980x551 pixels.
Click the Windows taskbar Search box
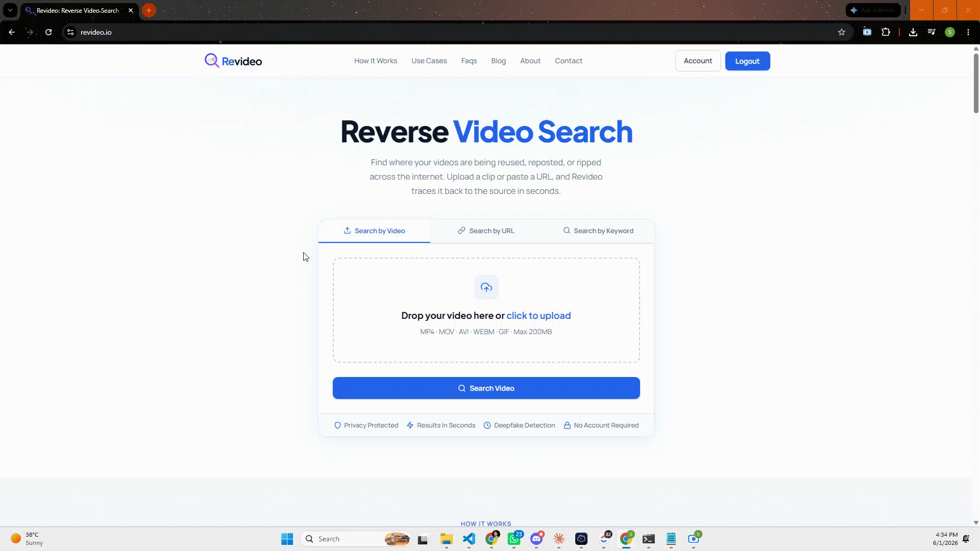(x=356, y=539)
